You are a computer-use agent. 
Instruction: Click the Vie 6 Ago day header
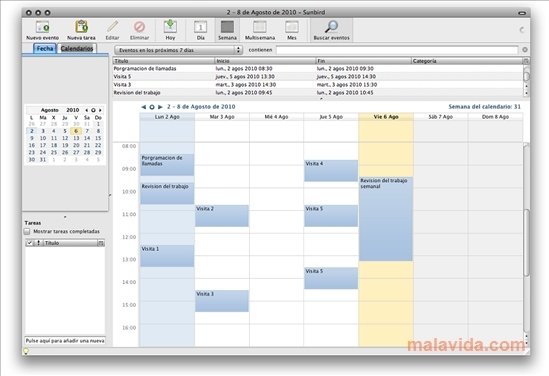(x=386, y=117)
